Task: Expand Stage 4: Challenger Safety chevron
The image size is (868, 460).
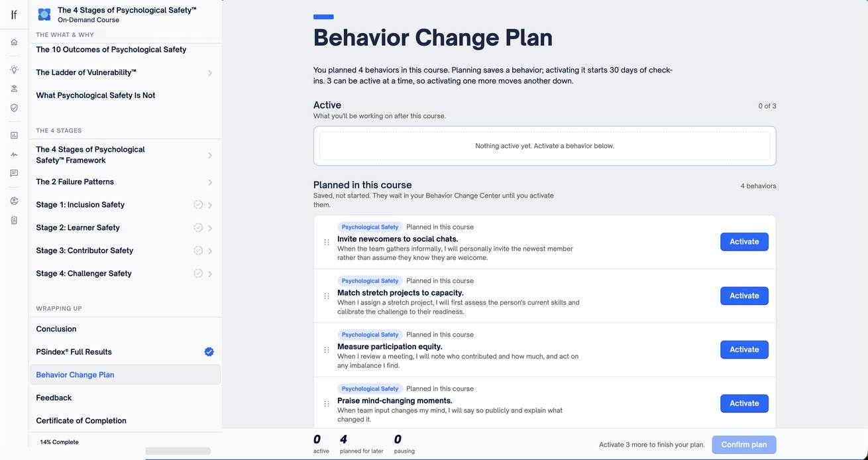Action: tap(210, 274)
